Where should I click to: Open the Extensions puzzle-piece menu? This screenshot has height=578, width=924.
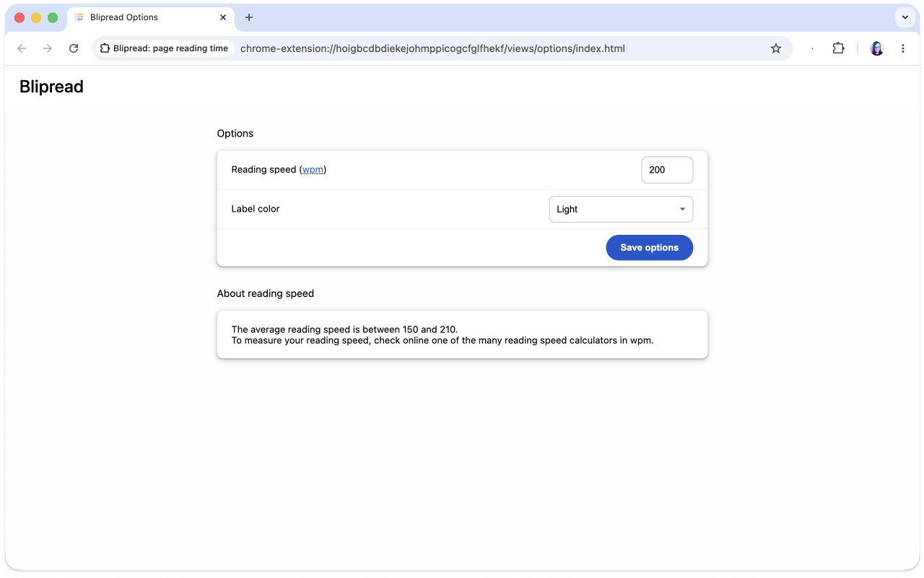point(838,48)
